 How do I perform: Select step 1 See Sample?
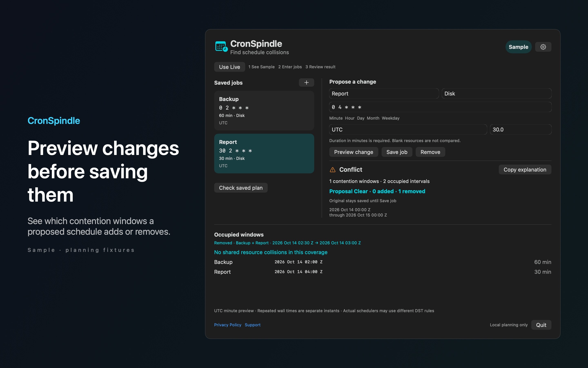[x=262, y=67]
